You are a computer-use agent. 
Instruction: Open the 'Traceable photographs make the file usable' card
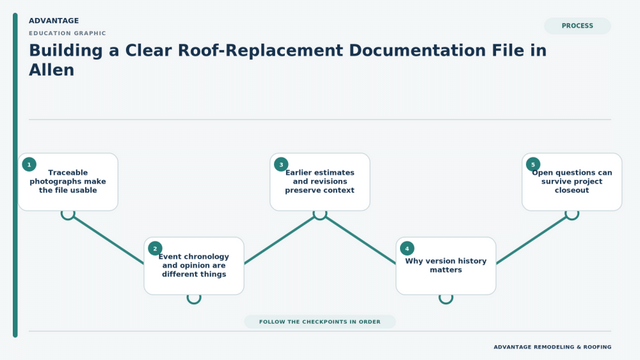tap(68, 182)
